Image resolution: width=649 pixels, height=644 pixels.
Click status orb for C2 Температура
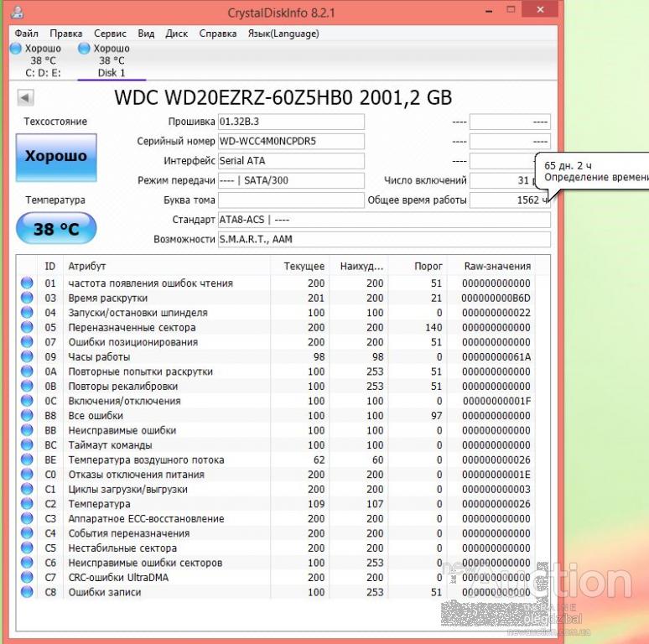27,504
